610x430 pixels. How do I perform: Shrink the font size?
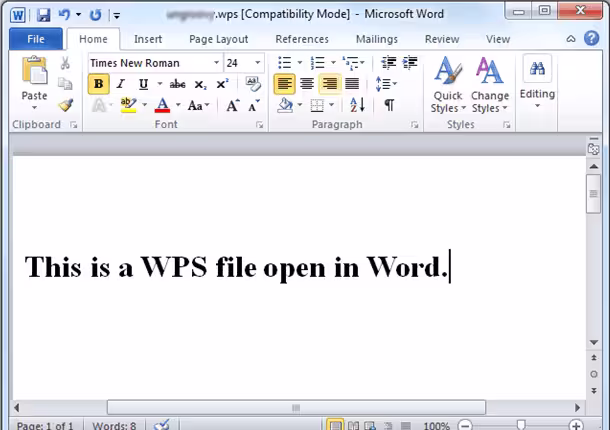pyautogui.click(x=254, y=105)
